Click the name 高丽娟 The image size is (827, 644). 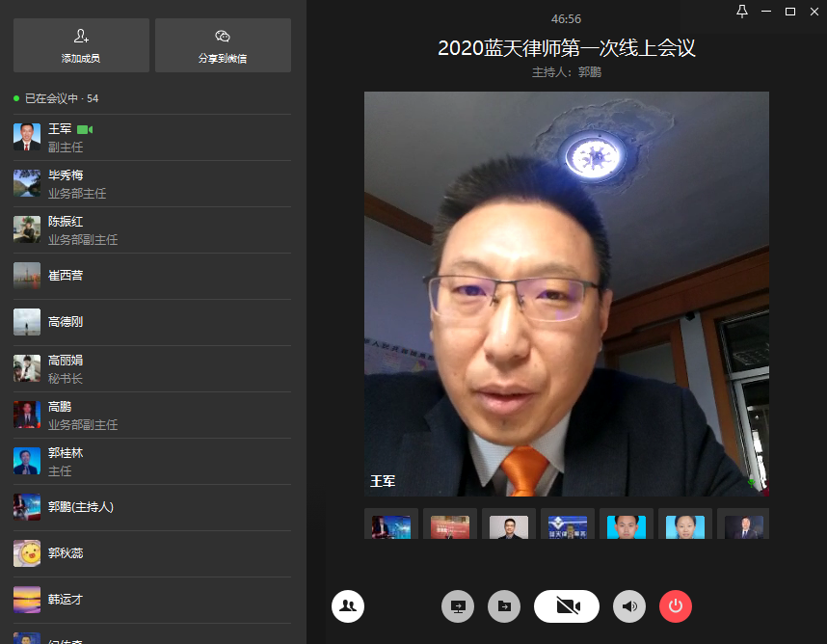tap(66, 361)
